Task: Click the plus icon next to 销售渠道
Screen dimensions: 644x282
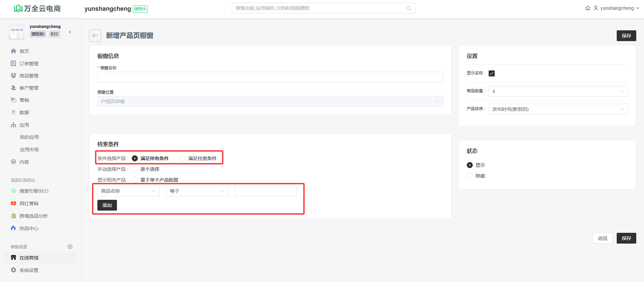Action: pyautogui.click(x=70, y=247)
